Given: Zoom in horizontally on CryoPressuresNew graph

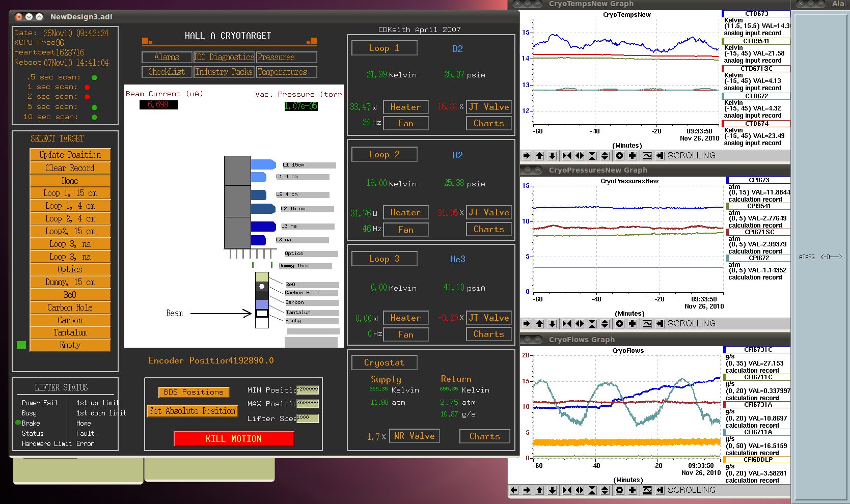Looking at the screenshot, I should [567, 324].
